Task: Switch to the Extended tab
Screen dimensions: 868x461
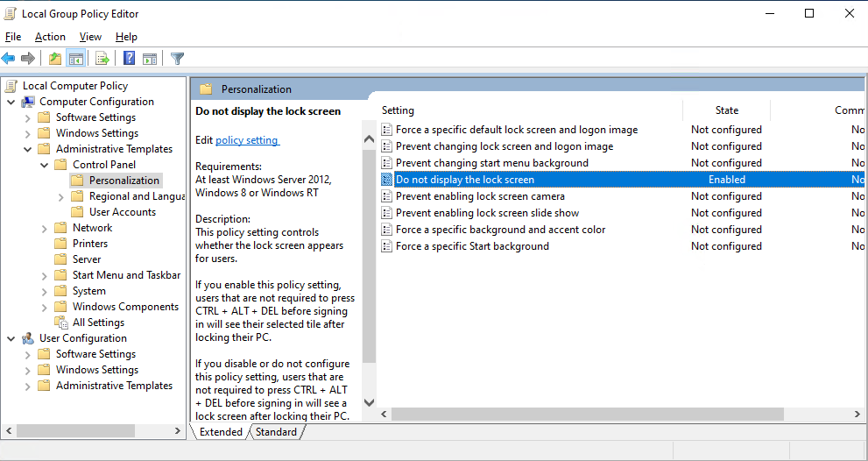Action: coord(221,432)
